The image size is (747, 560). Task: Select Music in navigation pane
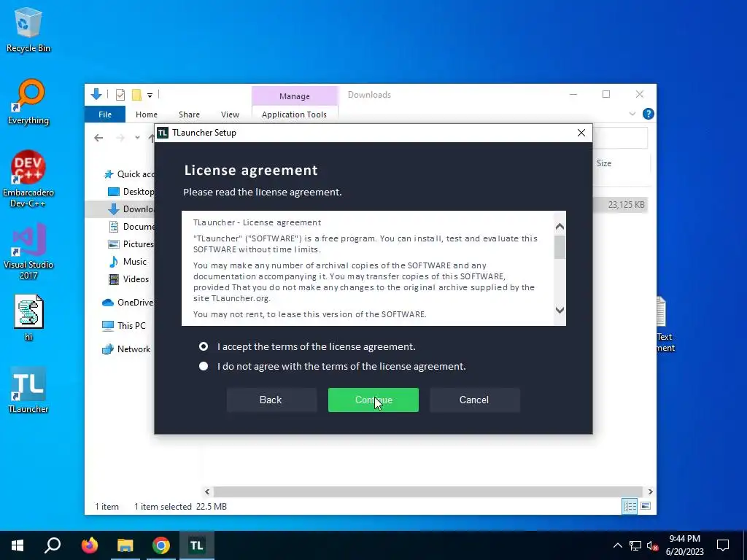127,262
